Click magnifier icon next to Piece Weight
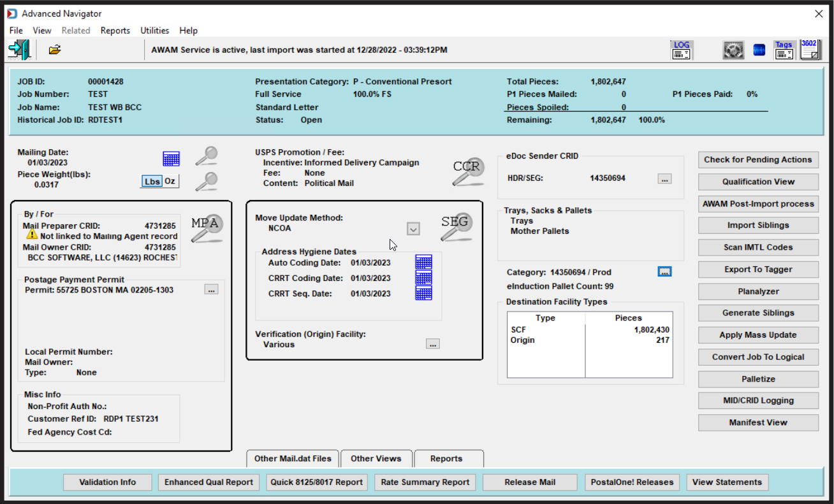Viewport: 834px width, 504px height. (x=207, y=182)
